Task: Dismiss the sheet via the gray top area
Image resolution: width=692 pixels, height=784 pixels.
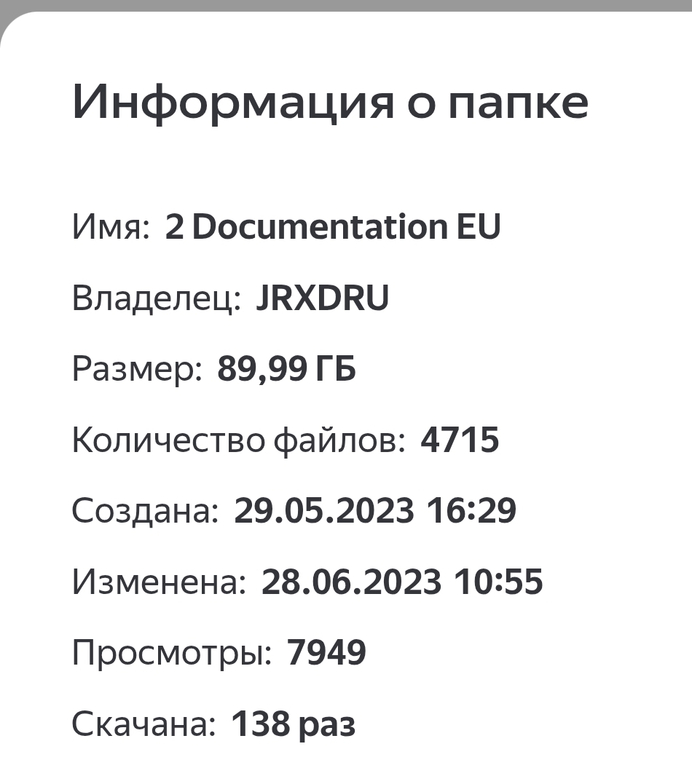Action: [346, 5]
